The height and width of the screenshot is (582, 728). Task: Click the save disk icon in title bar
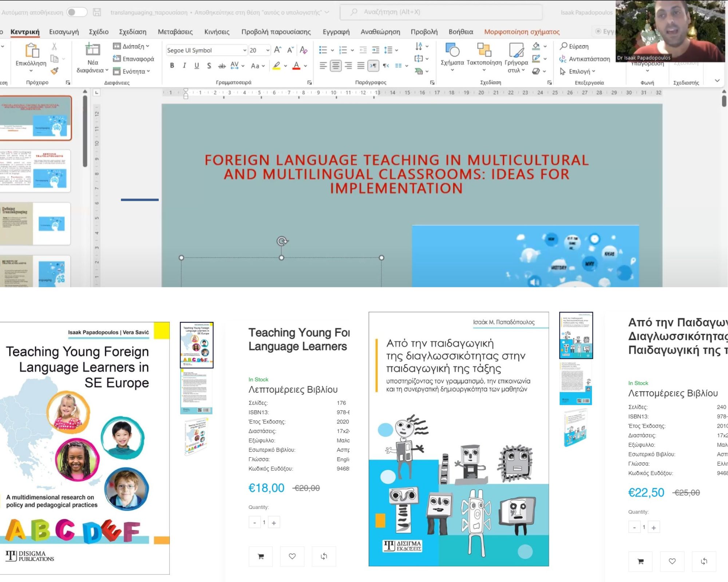(x=97, y=12)
